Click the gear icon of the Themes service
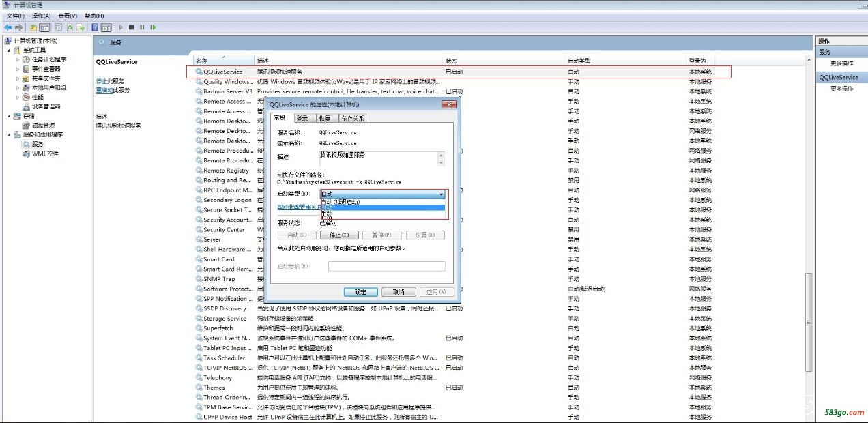Screen dimensions: 868x423 (199, 388)
